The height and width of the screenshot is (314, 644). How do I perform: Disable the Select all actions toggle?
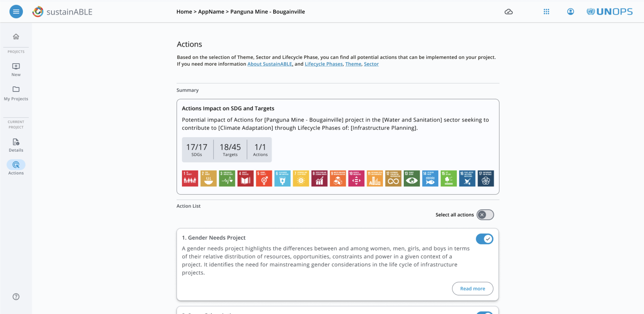pyautogui.click(x=485, y=215)
